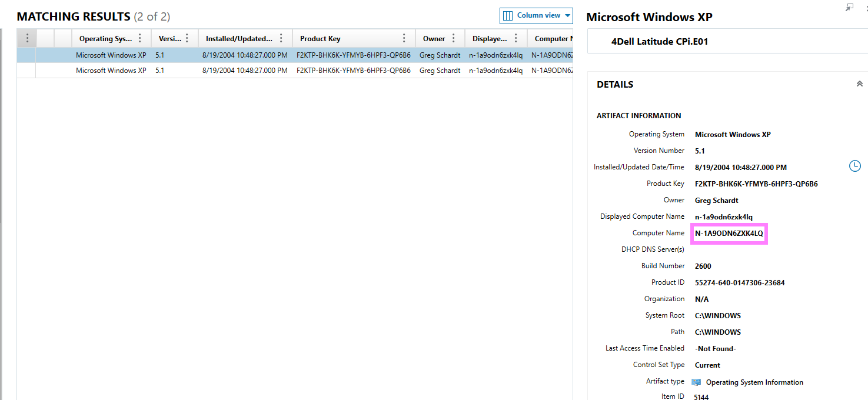Click the Version Number value 5.1 in details
The image size is (868, 400).
click(x=700, y=151)
